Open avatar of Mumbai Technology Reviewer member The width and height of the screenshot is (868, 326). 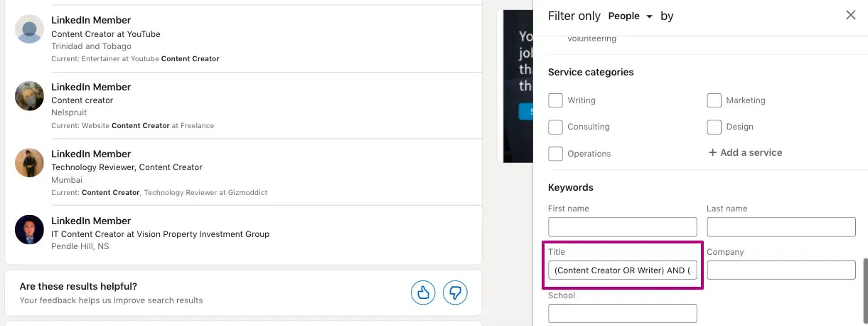click(x=29, y=163)
